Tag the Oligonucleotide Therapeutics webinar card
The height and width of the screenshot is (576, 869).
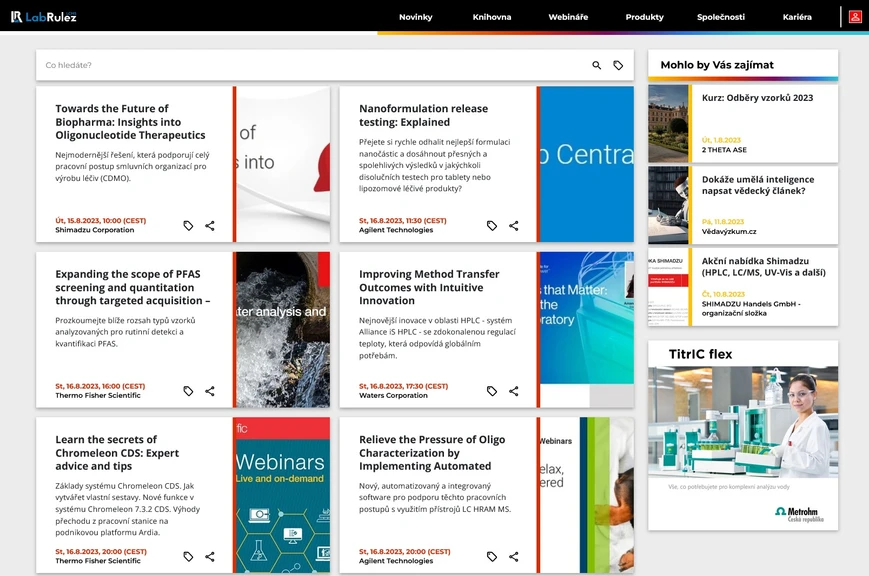[x=188, y=226]
